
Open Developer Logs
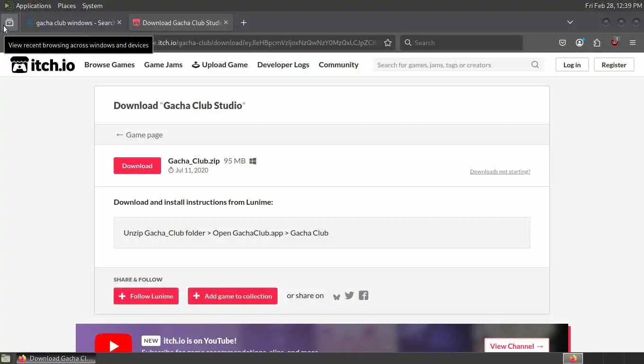click(x=283, y=64)
